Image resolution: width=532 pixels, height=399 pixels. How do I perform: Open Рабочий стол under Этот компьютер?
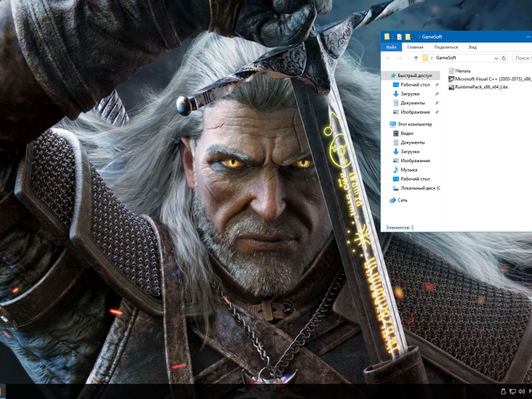(411, 179)
